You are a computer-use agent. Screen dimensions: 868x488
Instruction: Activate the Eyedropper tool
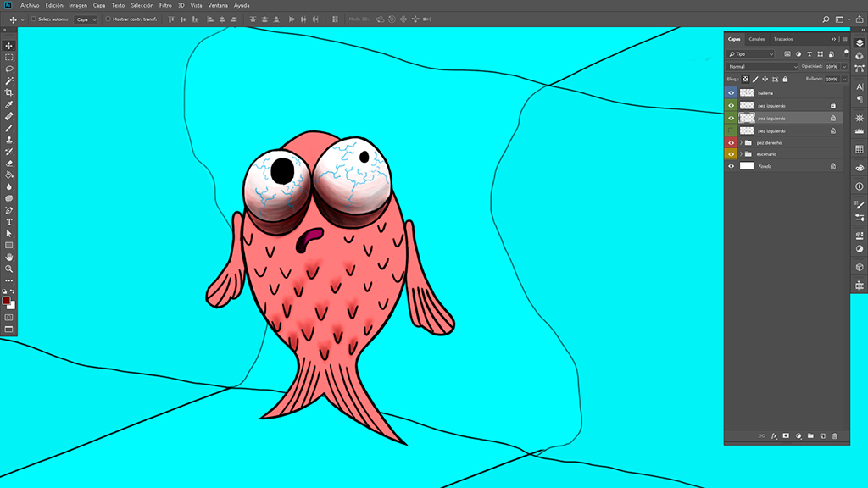click(9, 104)
